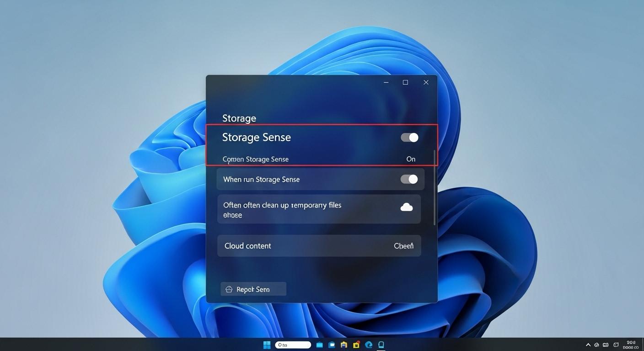Click the Storage page heading
Screen dimensions: 644x351
pyautogui.click(x=239, y=118)
